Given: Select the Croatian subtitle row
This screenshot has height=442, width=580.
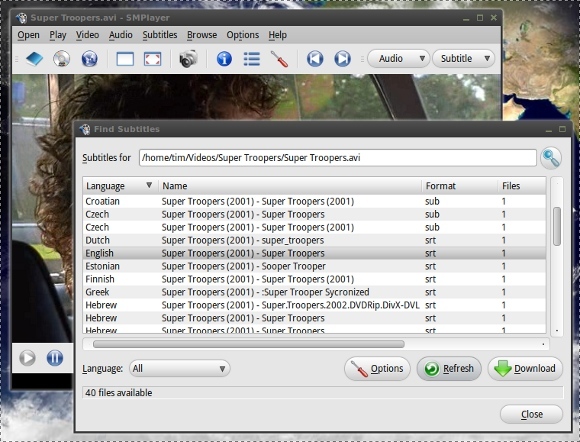Looking at the screenshot, I should [x=314, y=202].
